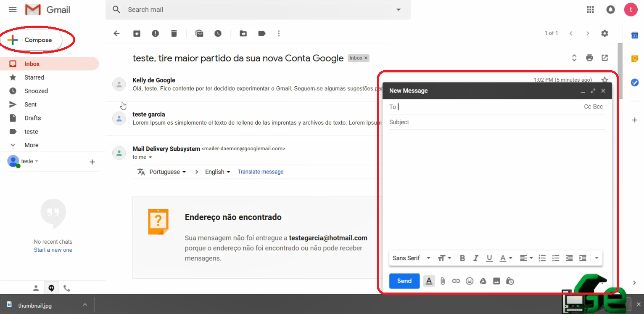
Task: Open text color dropdown
Action: [506, 258]
